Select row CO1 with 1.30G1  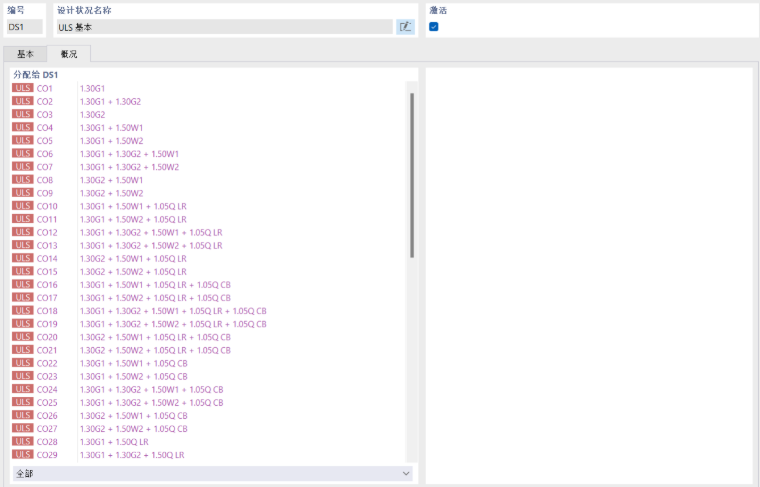(x=208, y=88)
